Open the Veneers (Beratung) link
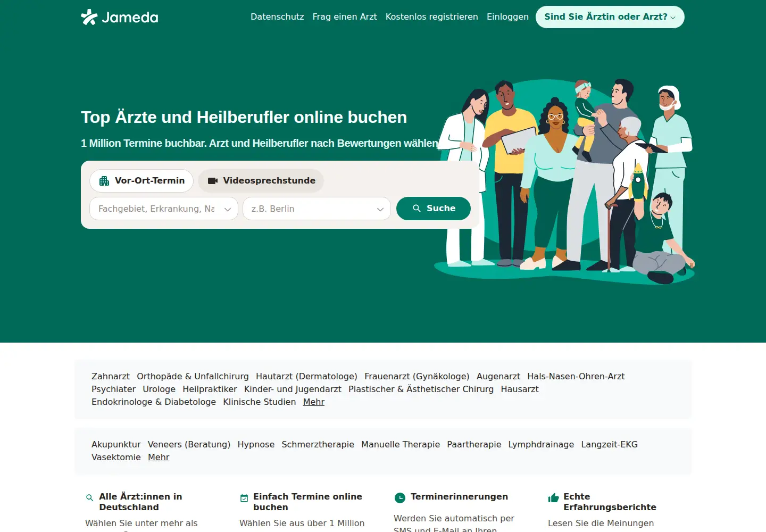Image resolution: width=766 pixels, height=532 pixels. click(x=189, y=444)
